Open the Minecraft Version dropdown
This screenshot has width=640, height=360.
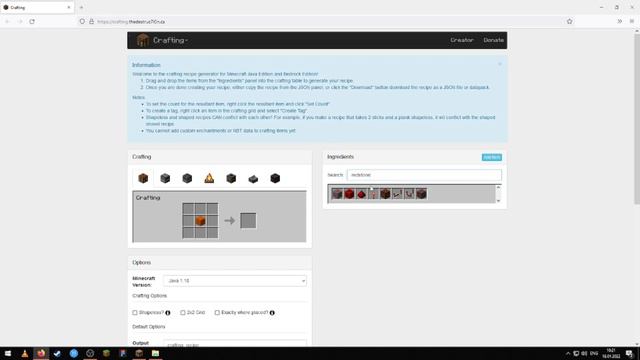pyautogui.click(x=235, y=281)
